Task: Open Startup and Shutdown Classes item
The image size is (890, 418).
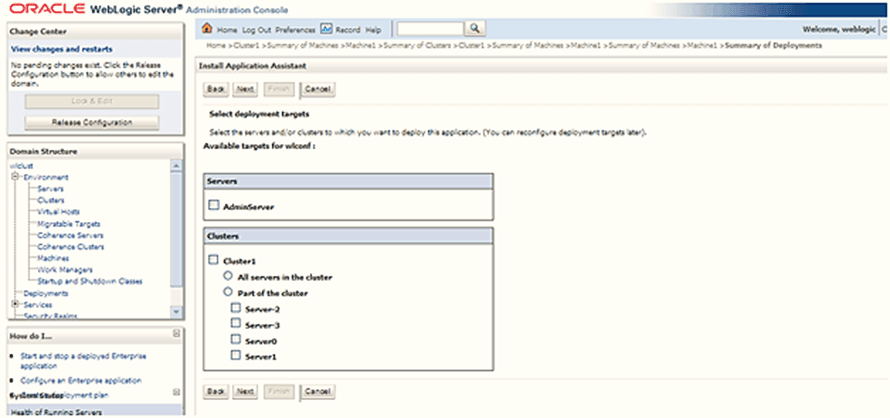Action: click(90, 281)
